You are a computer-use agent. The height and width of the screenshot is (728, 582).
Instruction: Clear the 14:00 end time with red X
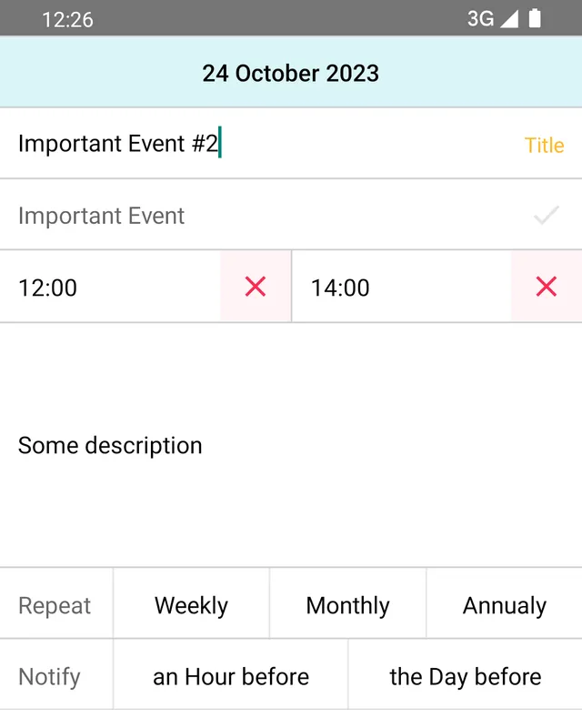pos(546,287)
